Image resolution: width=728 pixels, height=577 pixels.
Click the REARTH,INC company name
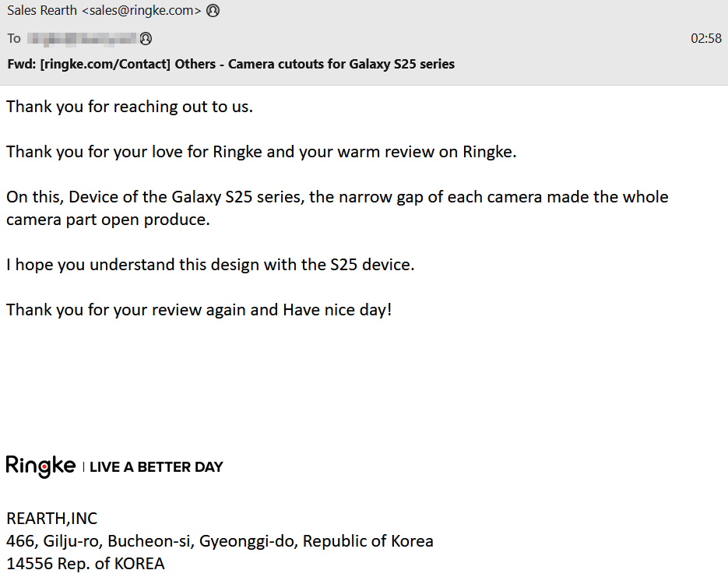pos(52,519)
